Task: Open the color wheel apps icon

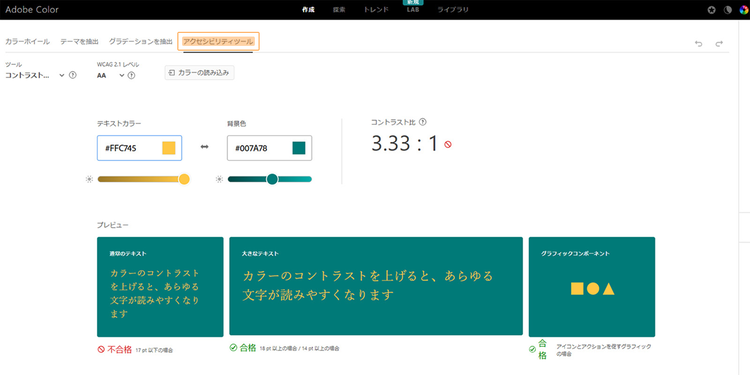Action: pyautogui.click(x=743, y=10)
